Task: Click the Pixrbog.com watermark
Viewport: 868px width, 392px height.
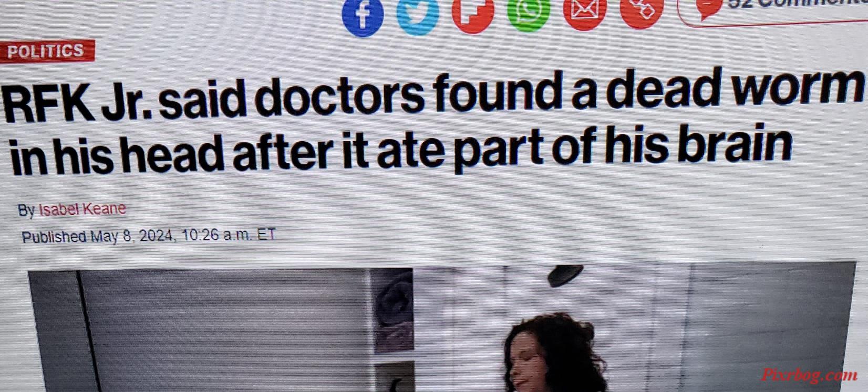Action: [810, 375]
